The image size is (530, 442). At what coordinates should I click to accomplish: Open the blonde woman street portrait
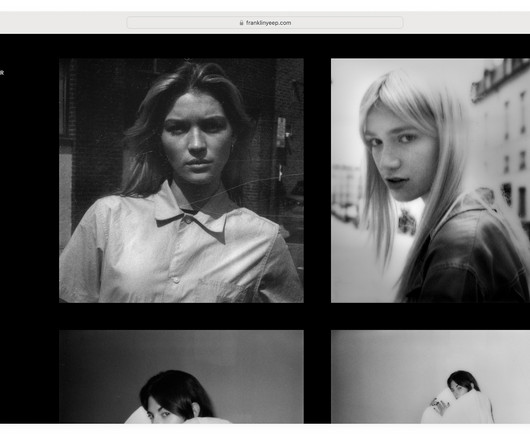430,180
